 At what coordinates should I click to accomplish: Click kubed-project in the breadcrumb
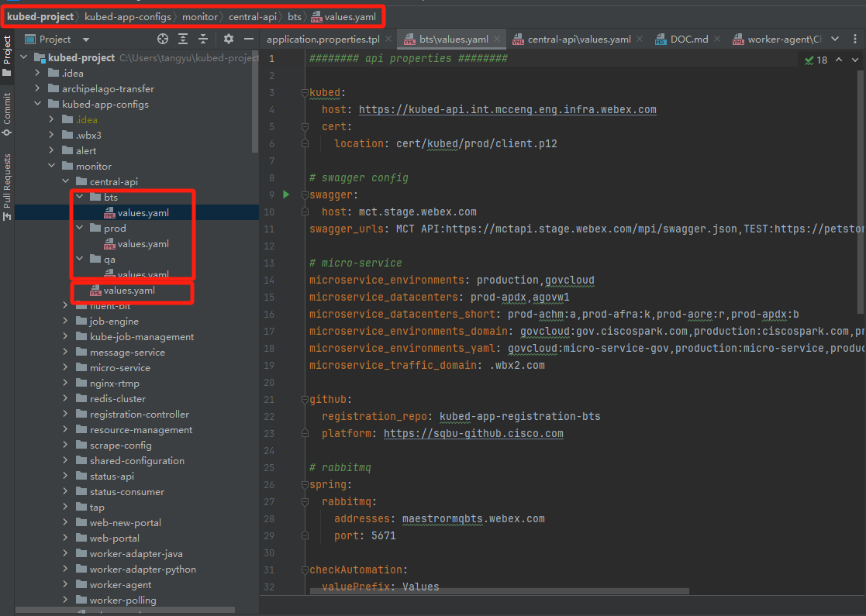(40, 16)
